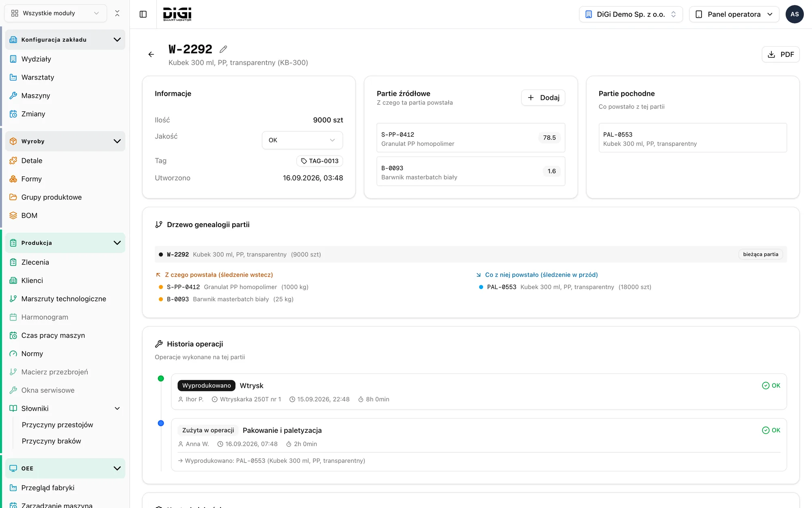Click the Okna serwisowe wrench icon

click(x=13, y=390)
